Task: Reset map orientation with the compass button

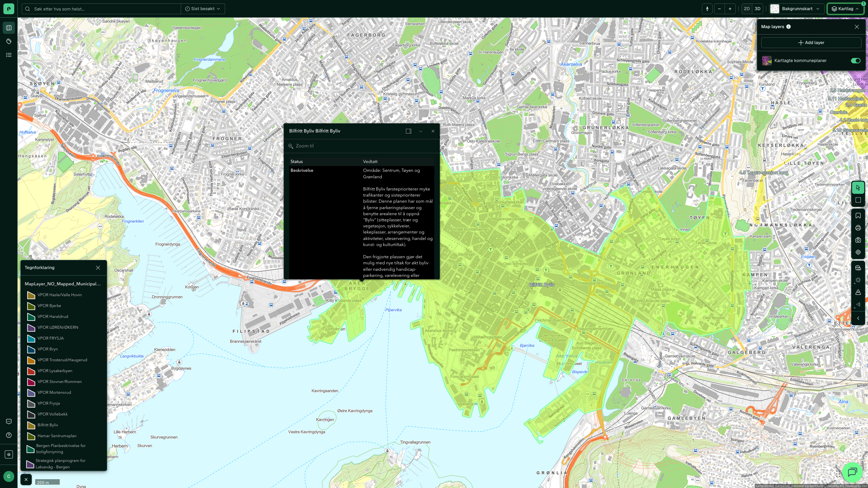Action: (707, 9)
